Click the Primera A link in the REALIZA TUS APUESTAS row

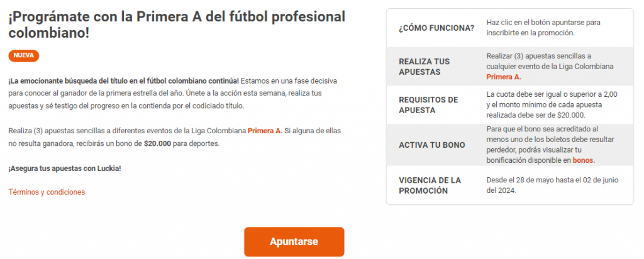tap(504, 77)
